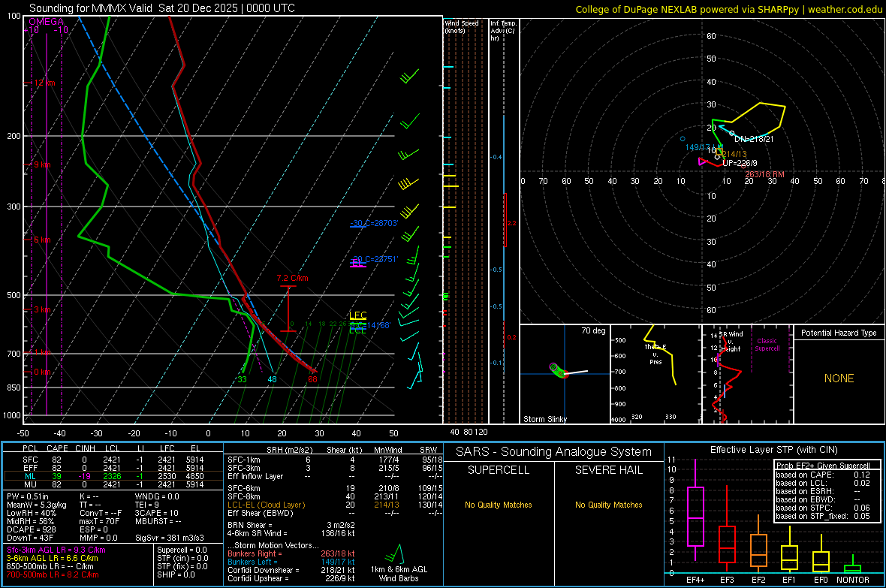Click the Bunkers Right storm motion line

291,553
